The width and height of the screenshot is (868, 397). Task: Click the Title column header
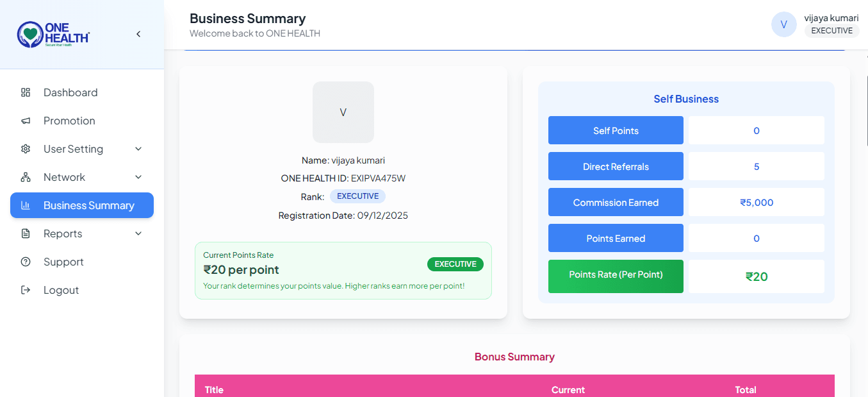pyautogui.click(x=214, y=390)
